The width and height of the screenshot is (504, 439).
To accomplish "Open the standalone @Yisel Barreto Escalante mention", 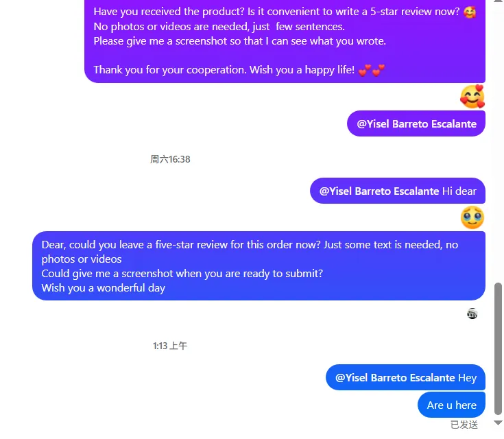I will tap(417, 124).
